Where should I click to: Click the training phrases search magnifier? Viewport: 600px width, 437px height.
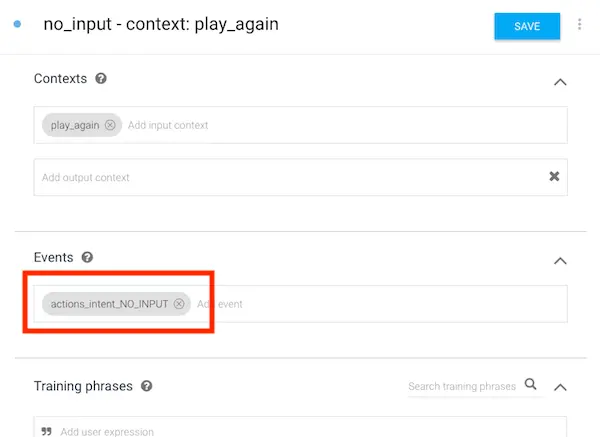tap(530, 384)
